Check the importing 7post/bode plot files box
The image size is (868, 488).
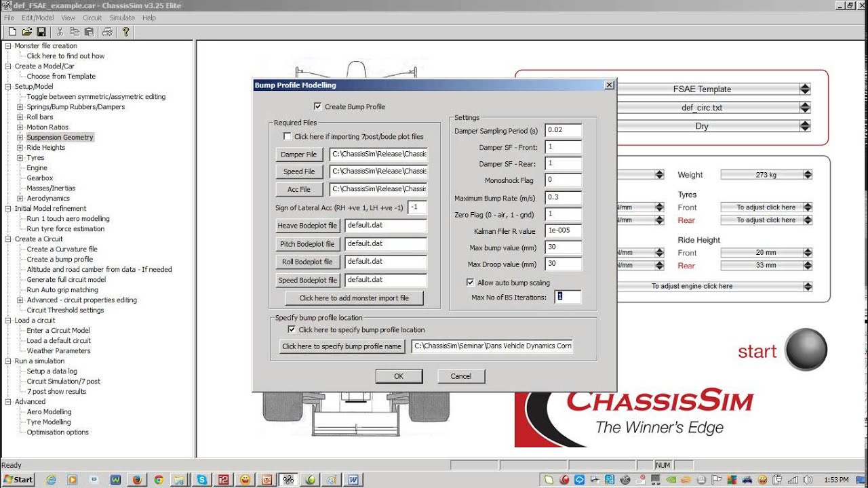tap(288, 136)
